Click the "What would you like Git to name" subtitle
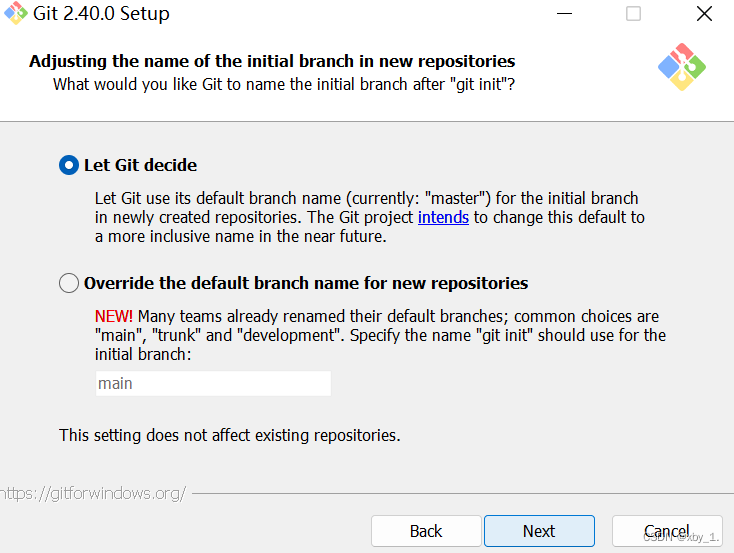This screenshot has height=553, width=734. (284, 85)
